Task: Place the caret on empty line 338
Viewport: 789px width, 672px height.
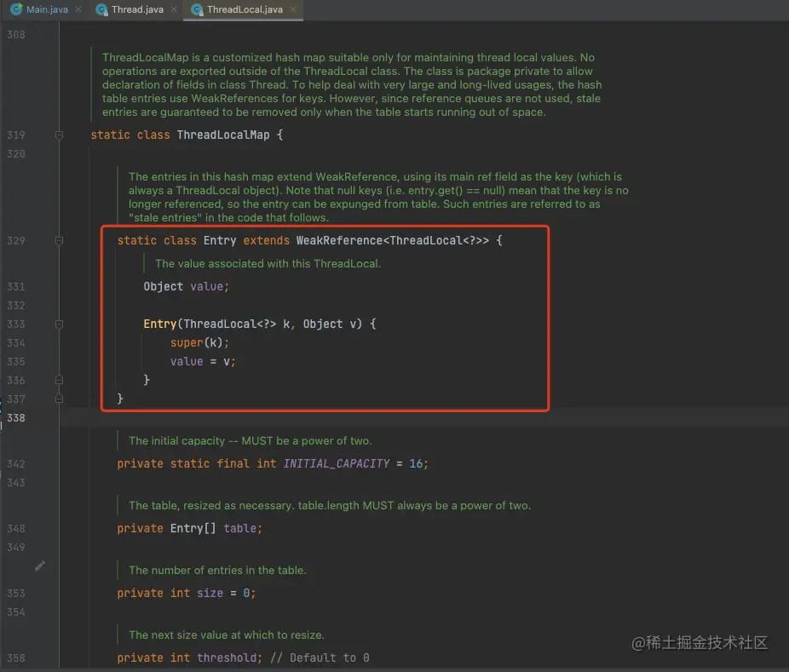Action: click(423, 418)
